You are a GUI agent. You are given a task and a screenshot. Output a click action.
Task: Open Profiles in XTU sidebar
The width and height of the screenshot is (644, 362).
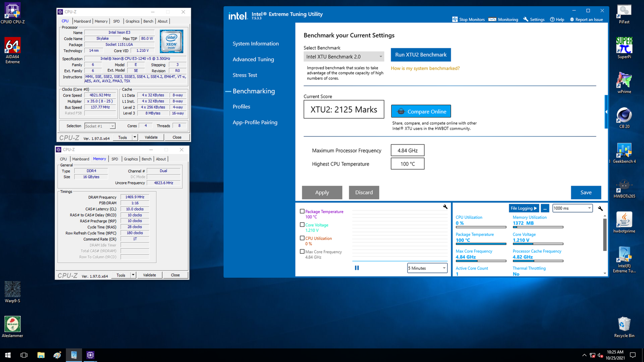[x=241, y=107]
